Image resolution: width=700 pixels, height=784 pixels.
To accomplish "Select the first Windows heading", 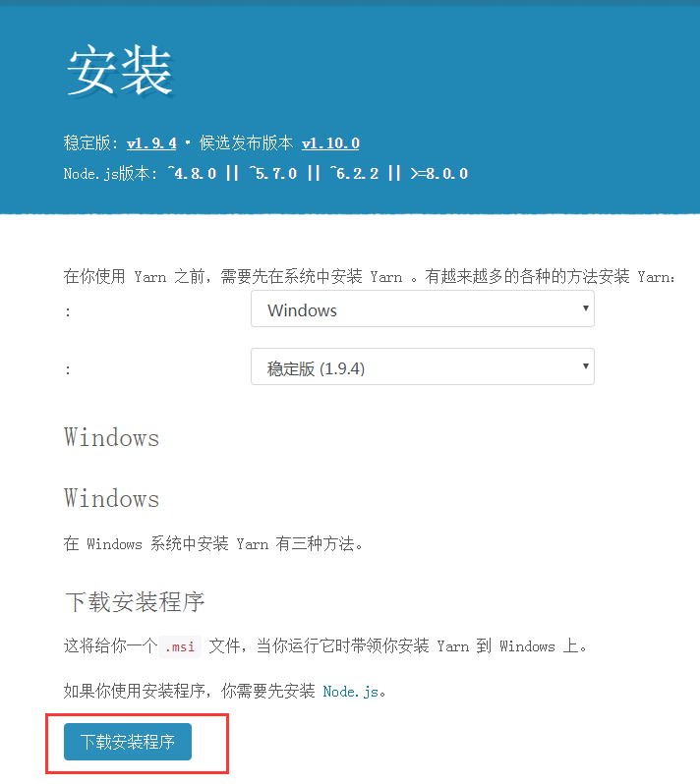I will (111, 437).
